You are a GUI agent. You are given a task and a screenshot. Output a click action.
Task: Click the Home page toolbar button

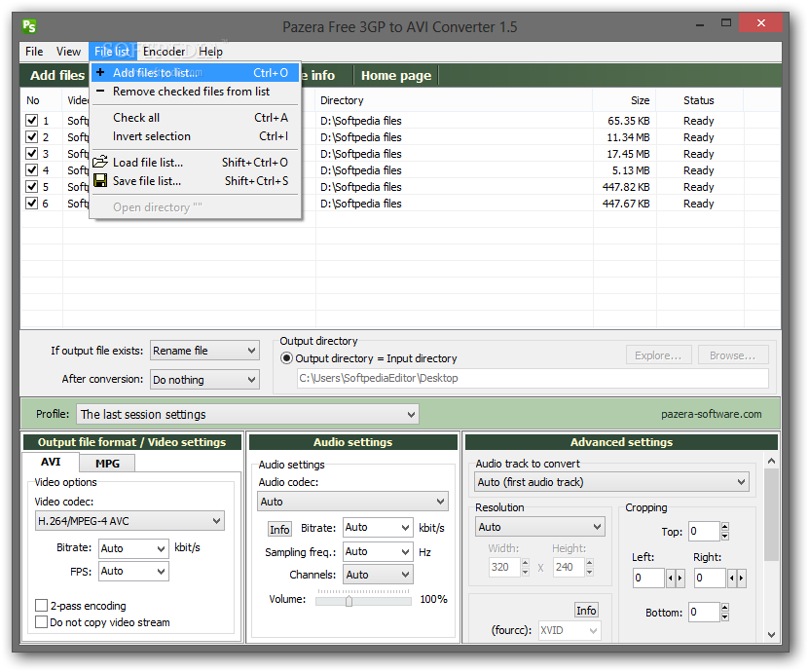point(395,75)
